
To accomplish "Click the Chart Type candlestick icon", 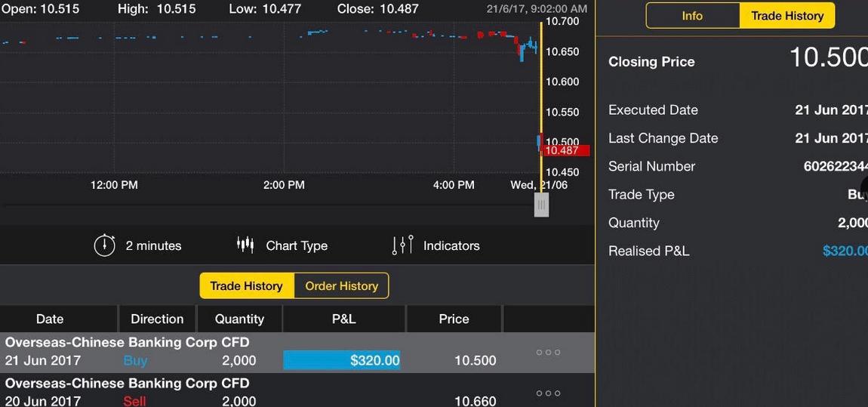I will [x=245, y=245].
